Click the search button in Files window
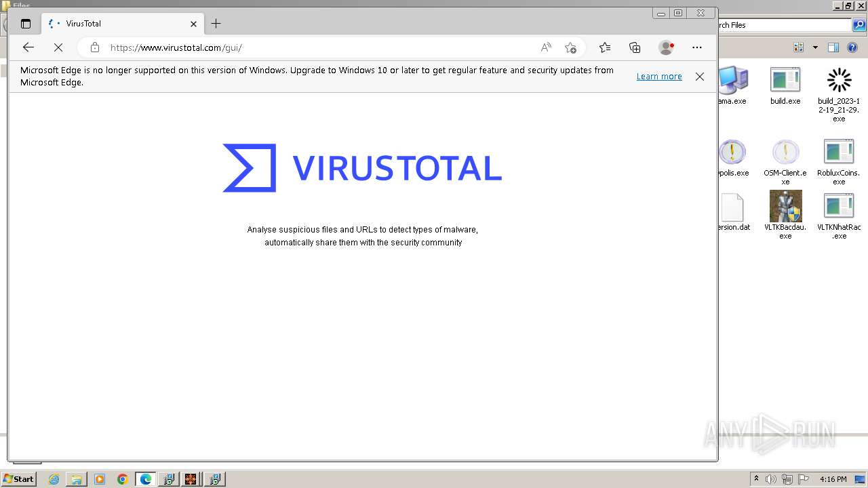Screen dimensions: 868x488 859,25
